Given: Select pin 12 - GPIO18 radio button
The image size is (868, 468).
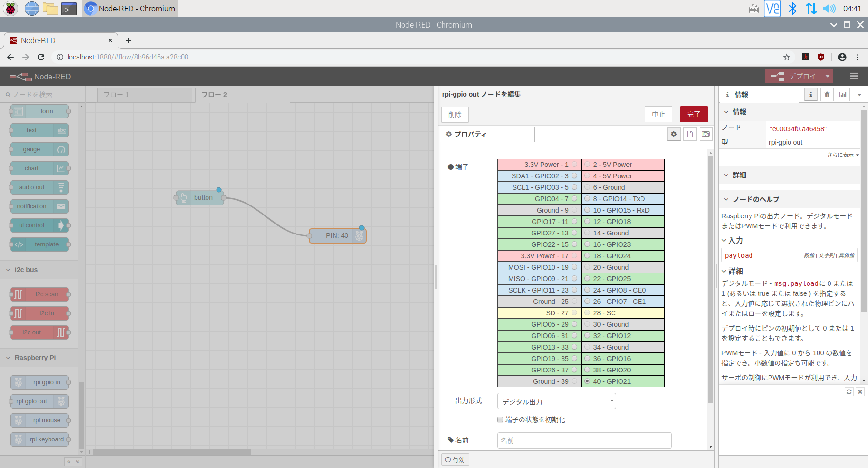Looking at the screenshot, I should tap(587, 222).
